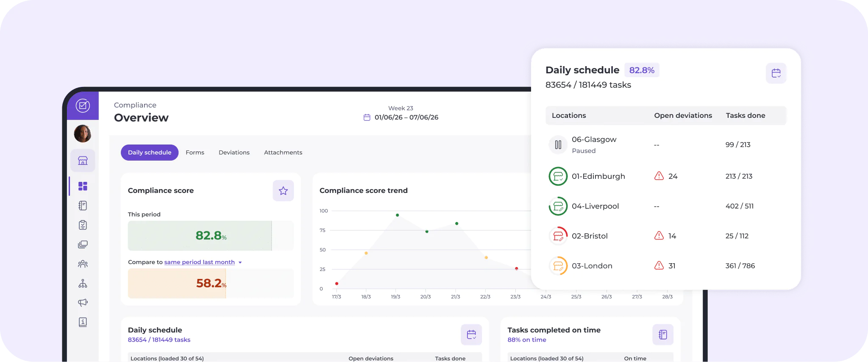
Task: Click notebook icon in Tasks completed on time card
Action: click(x=663, y=334)
